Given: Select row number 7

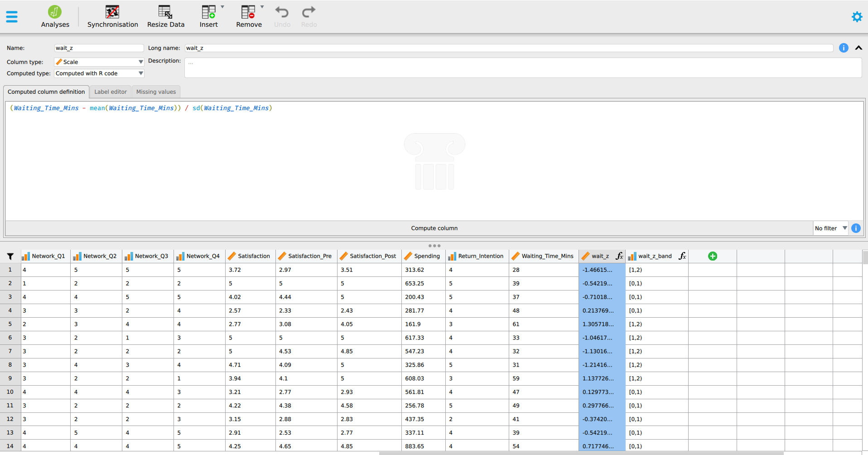Looking at the screenshot, I should 10,351.
